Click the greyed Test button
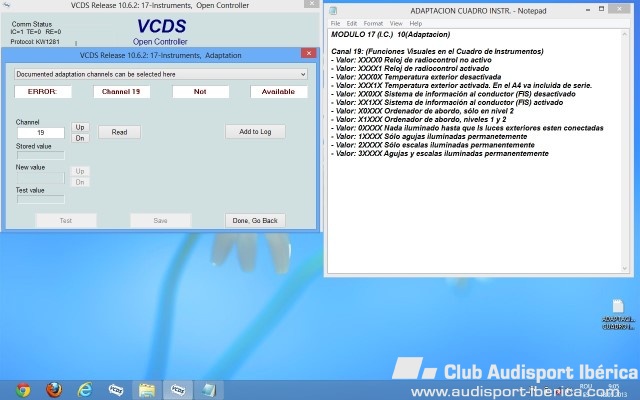Image resolution: width=640 pixels, height=400 pixels. [66, 220]
